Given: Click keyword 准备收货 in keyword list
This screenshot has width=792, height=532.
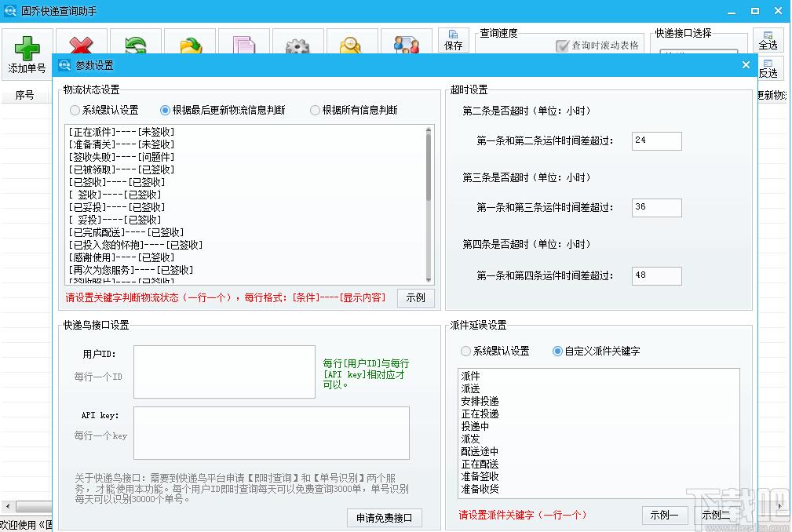Looking at the screenshot, I should point(480,489).
